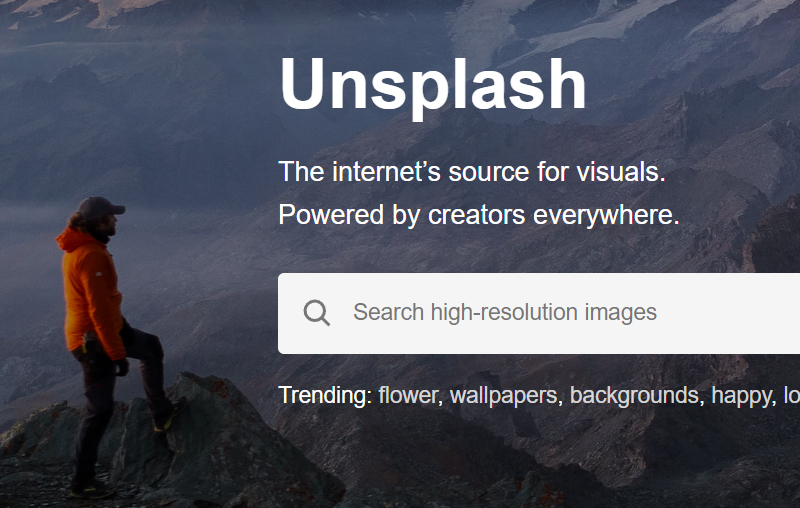The height and width of the screenshot is (508, 800).
Task: Follow the 'happy' trending link
Action: coord(741,396)
